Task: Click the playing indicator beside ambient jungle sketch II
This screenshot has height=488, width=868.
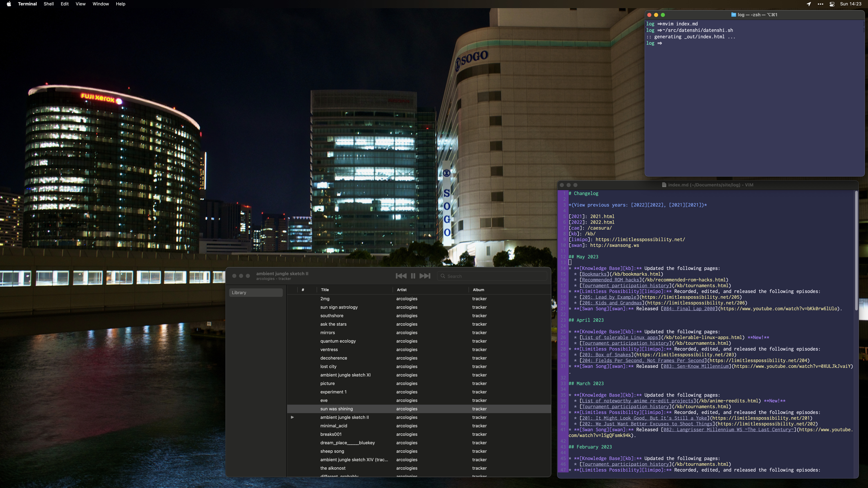Action: click(x=292, y=417)
